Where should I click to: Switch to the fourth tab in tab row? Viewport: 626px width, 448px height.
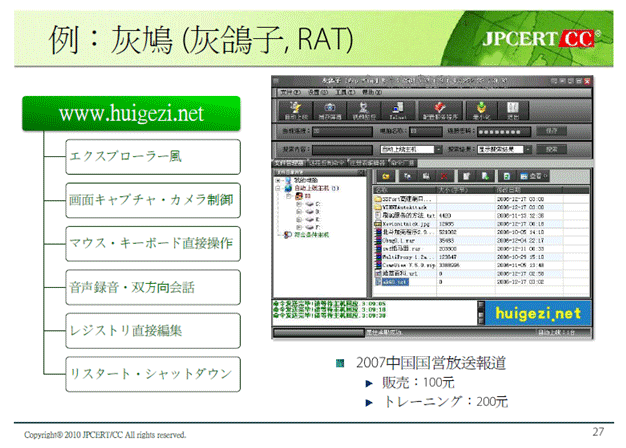coord(403,163)
